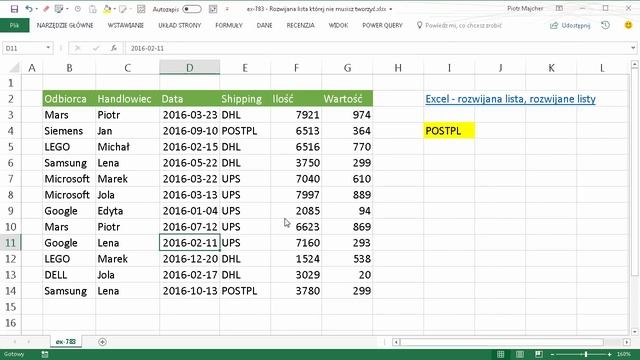
Task: Select the Siemens cell
Action: [x=69, y=131]
